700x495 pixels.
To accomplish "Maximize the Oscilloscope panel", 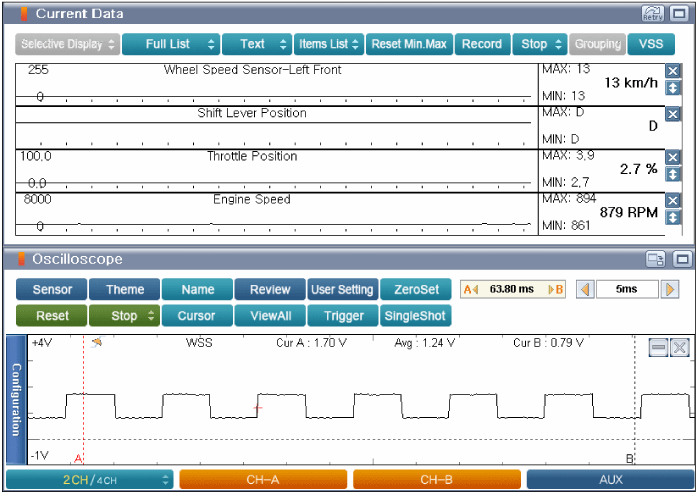I will 683,259.
